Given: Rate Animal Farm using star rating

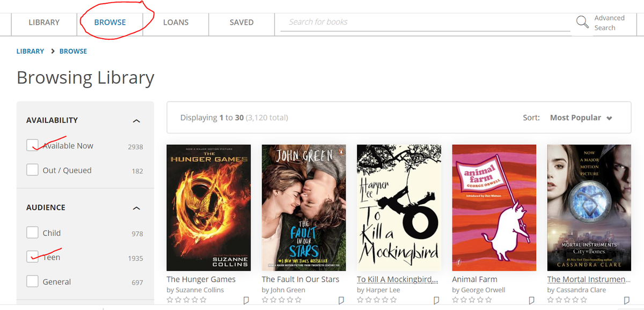Looking at the screenshot, I should click(472, 300).
